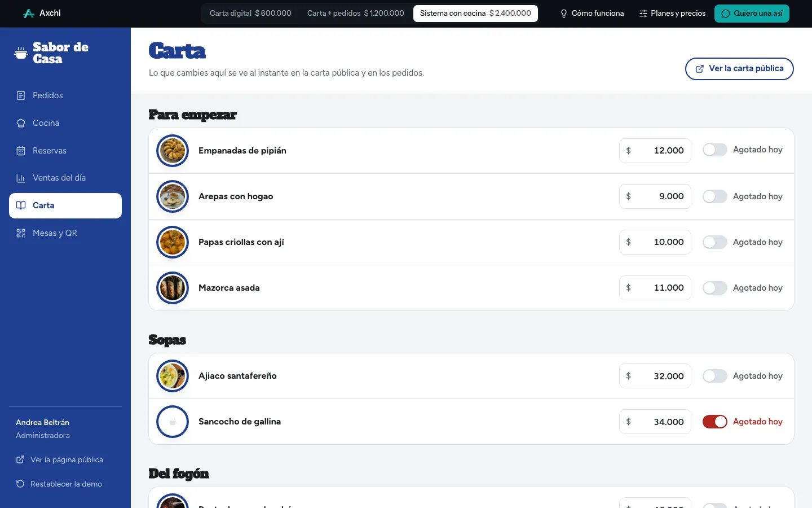Viewport: 812px width, 508px height.
Task: Click the lightbulb icon beside Cómo funciona
Action: tap(563, 14)
